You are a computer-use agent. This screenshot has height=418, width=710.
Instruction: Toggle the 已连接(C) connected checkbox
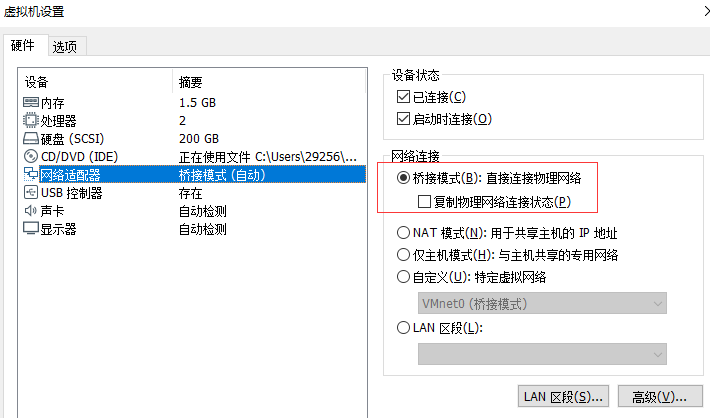(403, 96)
